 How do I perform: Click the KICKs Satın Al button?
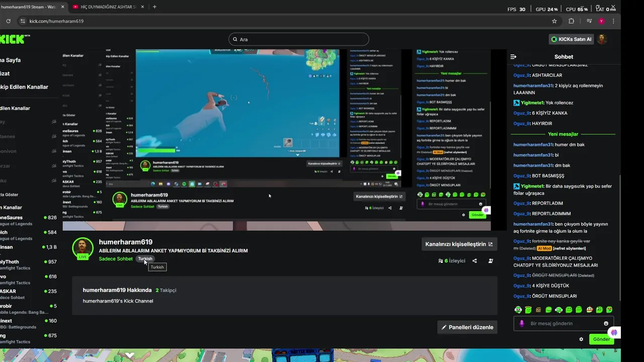572,39
